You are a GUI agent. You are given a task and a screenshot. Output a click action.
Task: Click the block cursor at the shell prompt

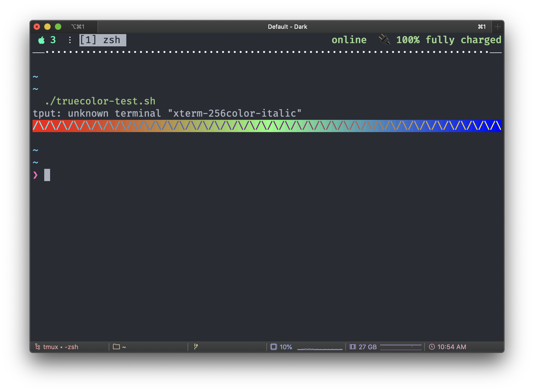click(x=47, y=175)
